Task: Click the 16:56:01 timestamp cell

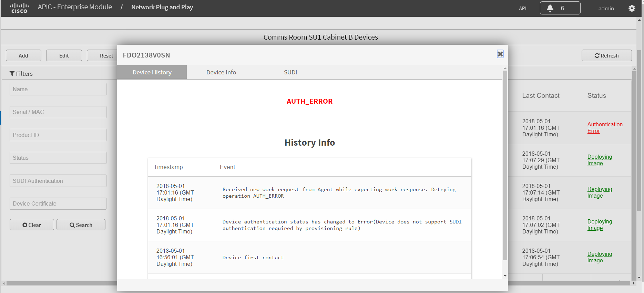Action: [175, 257]
